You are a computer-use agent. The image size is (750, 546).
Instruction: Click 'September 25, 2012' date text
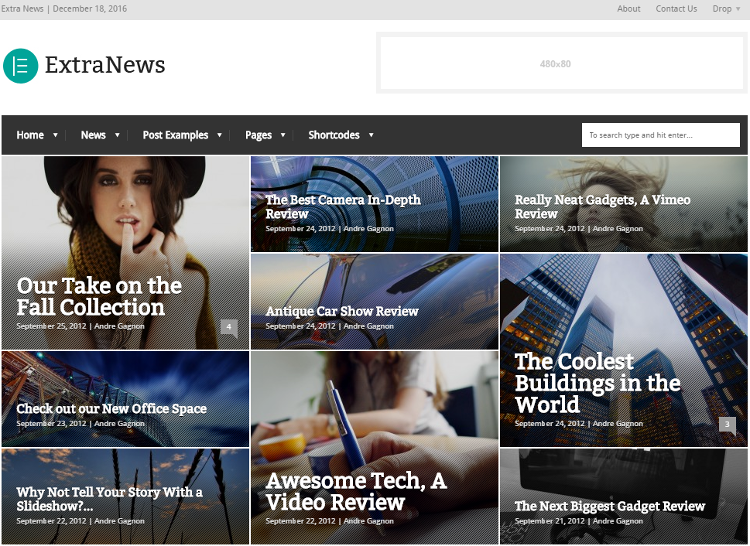51,326
